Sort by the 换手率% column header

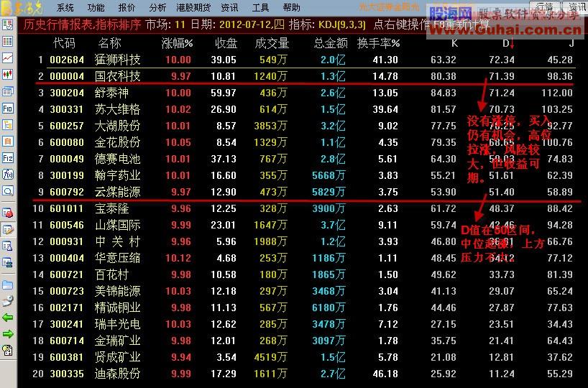click(379, 44)
